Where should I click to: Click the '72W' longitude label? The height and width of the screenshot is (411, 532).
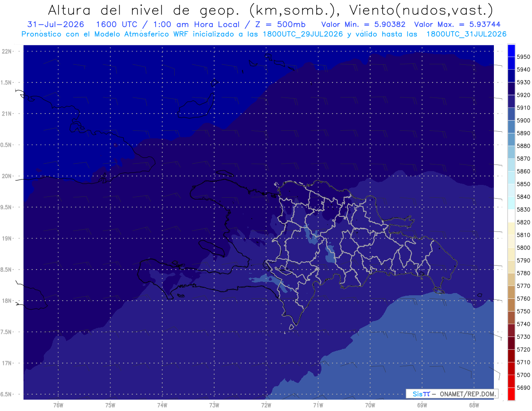point(266,405)
